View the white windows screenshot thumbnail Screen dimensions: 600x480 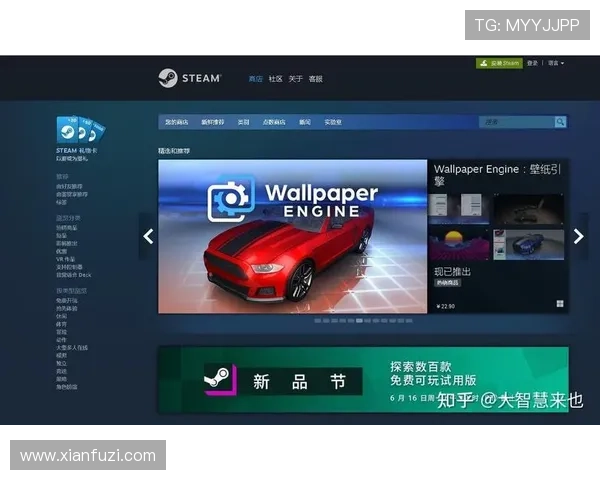(x=458, y=209)
